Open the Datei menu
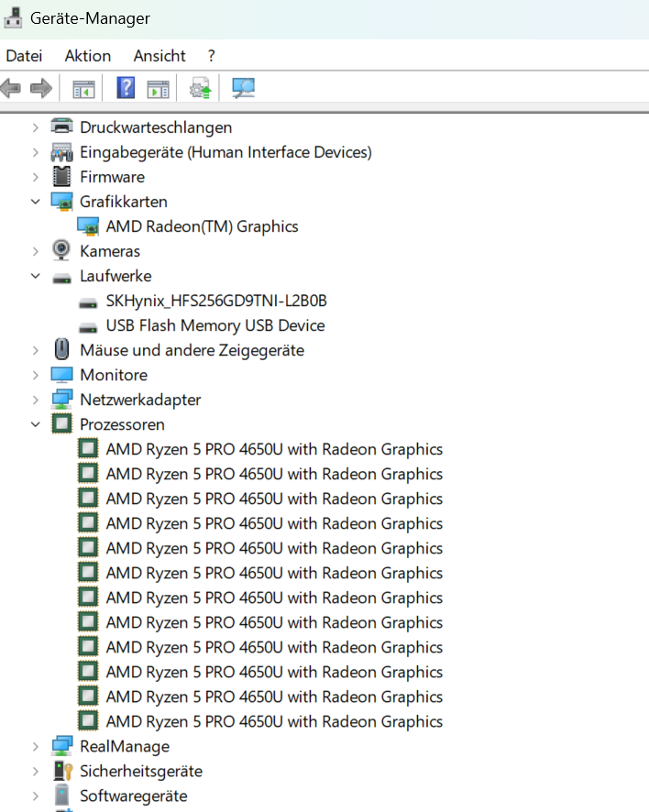The height and width of the screenshot is (812, 649). pyautogui.click(x=24, y=55)
